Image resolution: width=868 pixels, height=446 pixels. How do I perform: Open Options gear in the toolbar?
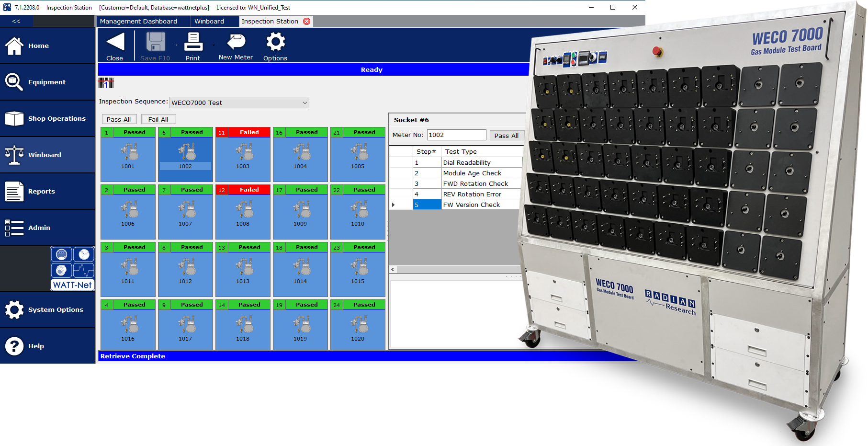[x=275, y=42]
